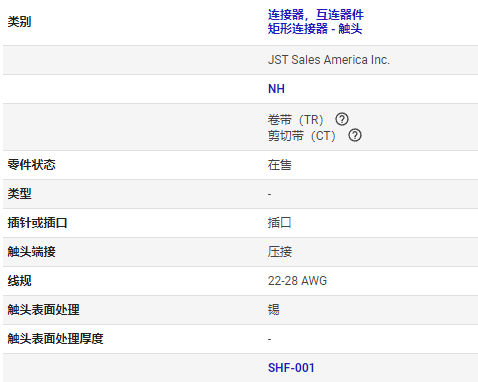Select the JST Sales America Inc. text
478x382 pixels.
click(329, 60)
